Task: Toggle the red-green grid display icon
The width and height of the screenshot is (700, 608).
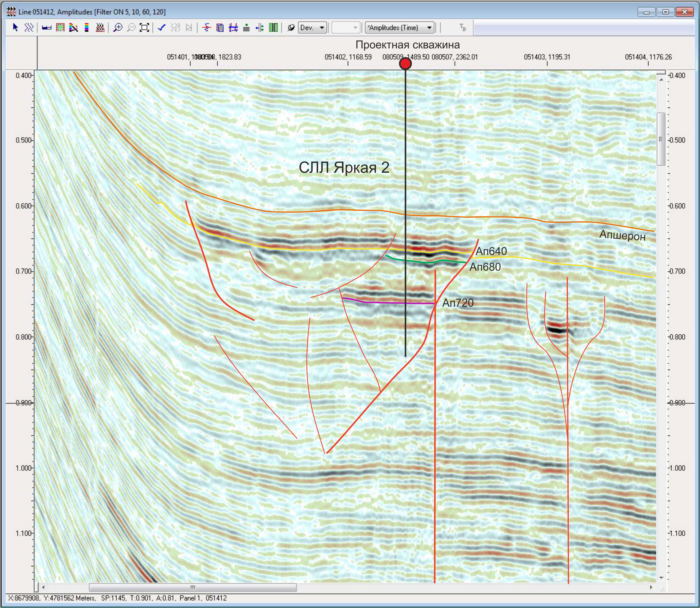Action: pyautogui.click(x=60, y=28)
